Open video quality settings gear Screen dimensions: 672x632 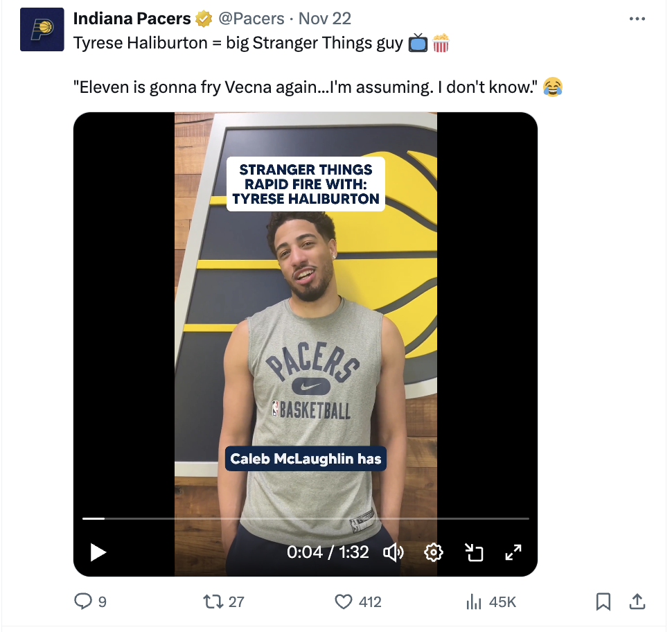(x=433, y=552)
